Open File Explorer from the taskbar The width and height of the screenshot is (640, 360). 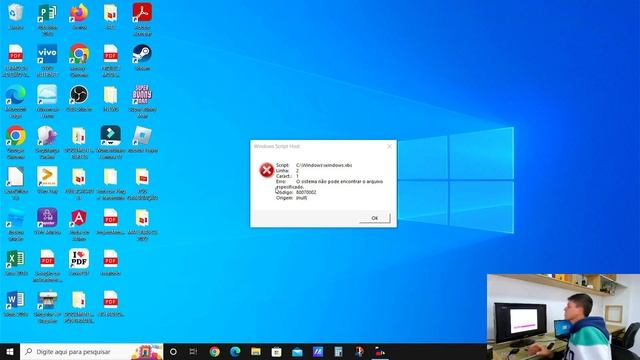pyautogui.click(x=256, y=351)
